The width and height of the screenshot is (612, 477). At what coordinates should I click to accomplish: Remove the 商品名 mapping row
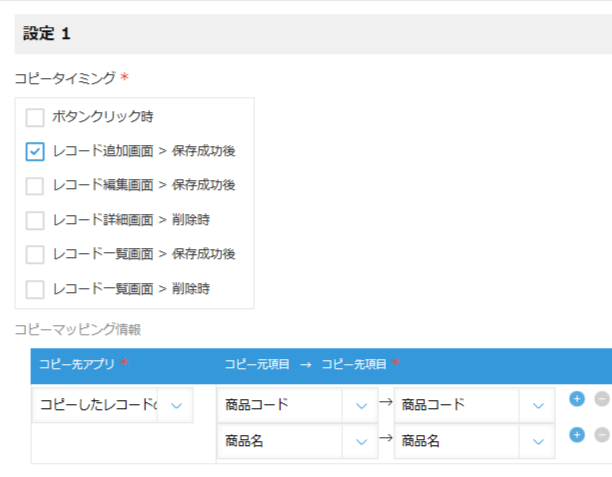602,435
